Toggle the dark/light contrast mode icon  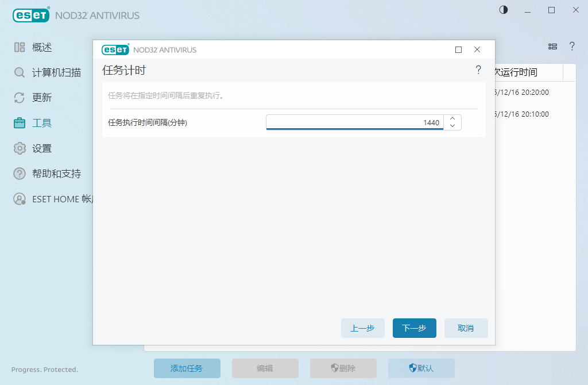[504, 10]
